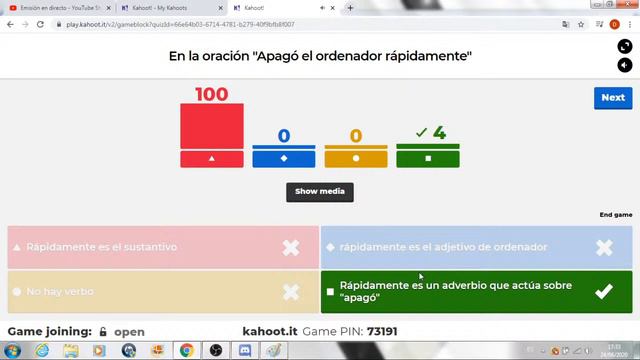This screenshot has height=360, width=640.
Task: Go back with the browser back arrow
Action: coord(10,24)
